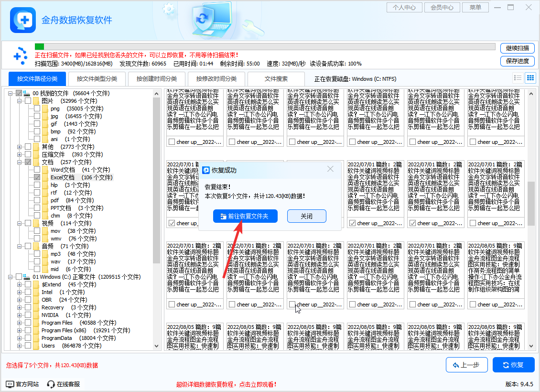
Task: Close the 恢复成功 dialog with X
Action: 330,169
